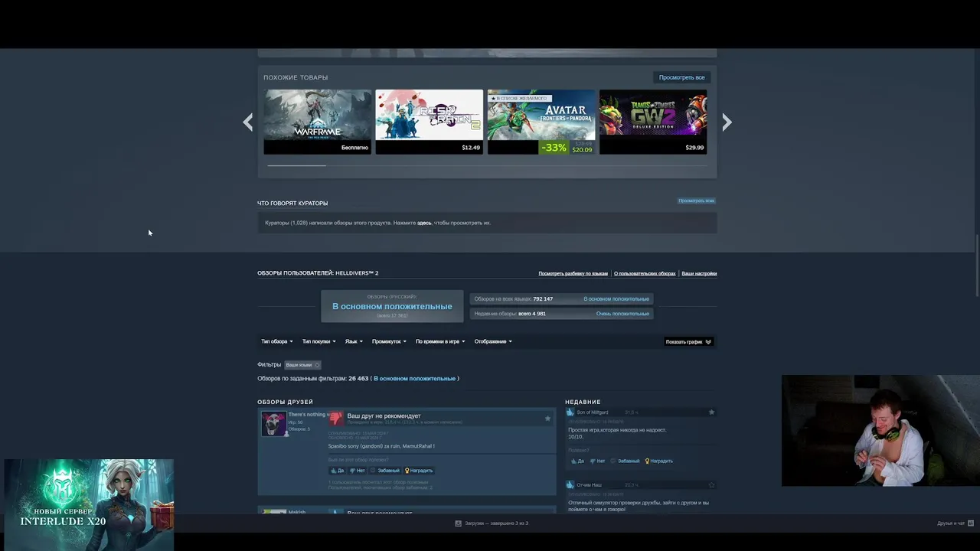Expand the 'Промежуток' dropdown
Image resolution: width=980 pixels, height=551 pixels.
click(389, 341)
